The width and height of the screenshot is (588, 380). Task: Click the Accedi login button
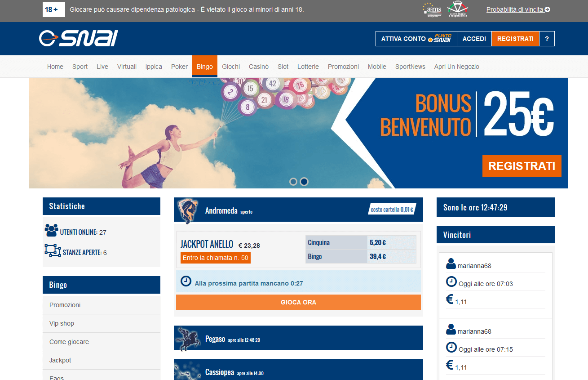click(474, 39)
